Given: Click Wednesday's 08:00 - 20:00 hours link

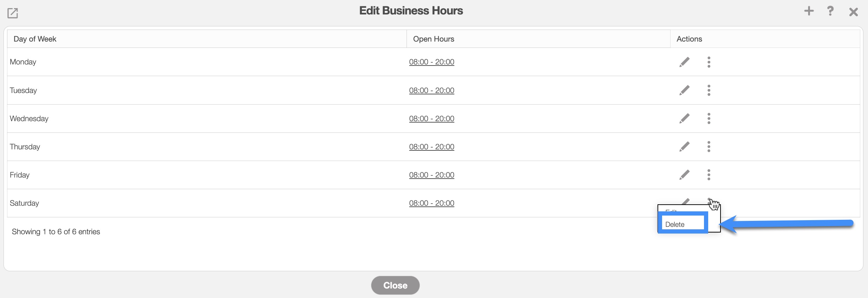Looking at the screenshot, I should (432, 119).
